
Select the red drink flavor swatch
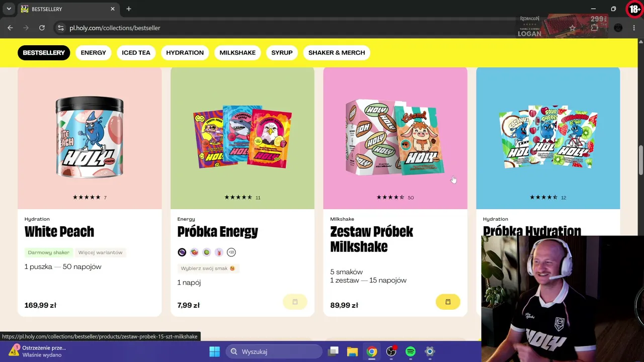(219, 252)
